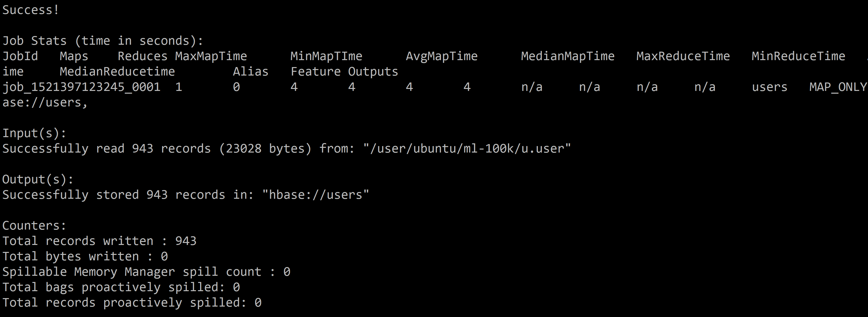Click the "Input(s):" section label

click(34, 133)
